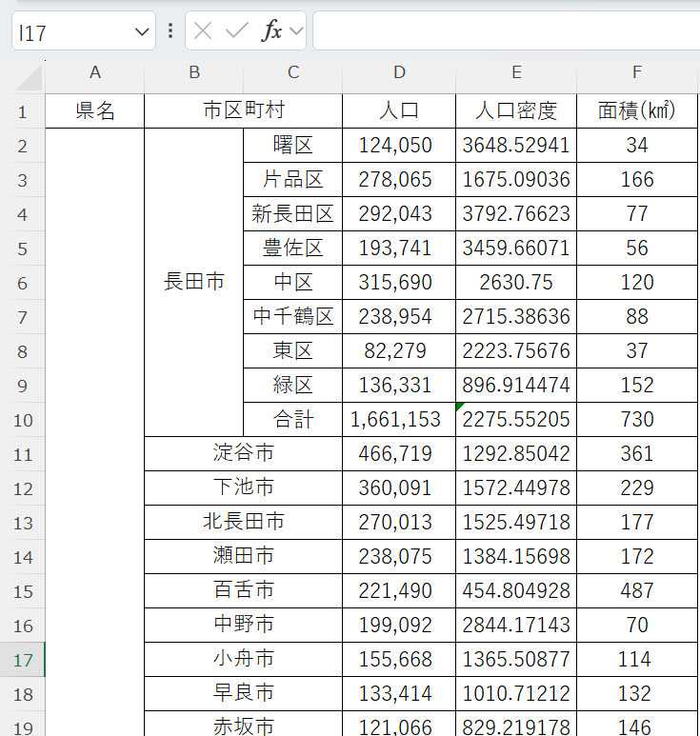Click the 中千鶴区 cell
This screenshot has width=700, height=736.
293,316
